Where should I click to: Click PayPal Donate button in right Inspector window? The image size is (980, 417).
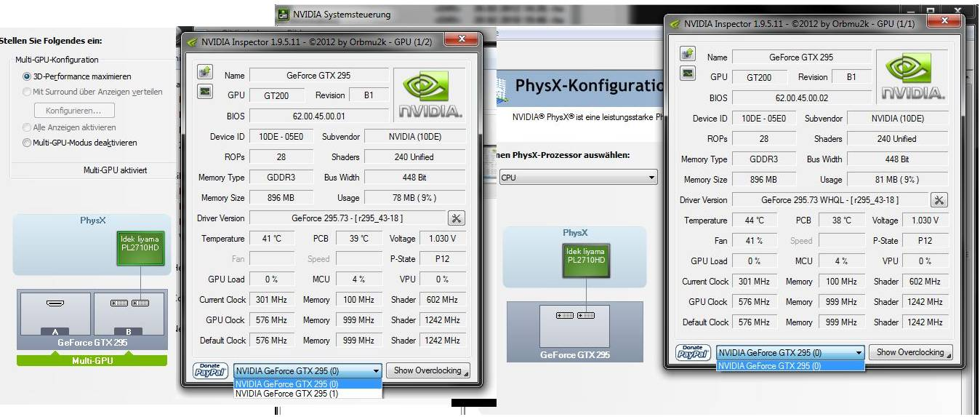click(x=694, y=353)
